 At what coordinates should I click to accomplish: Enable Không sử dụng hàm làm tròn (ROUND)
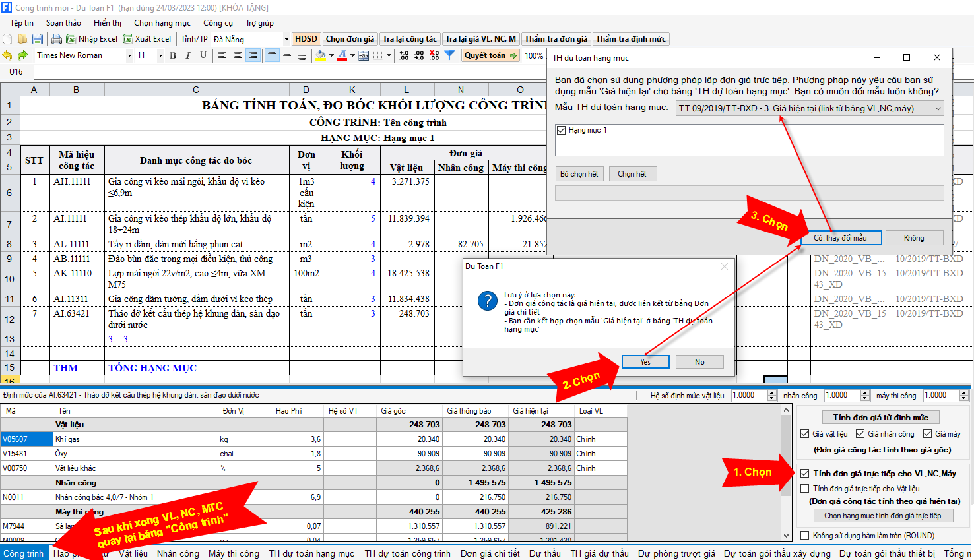804,536
